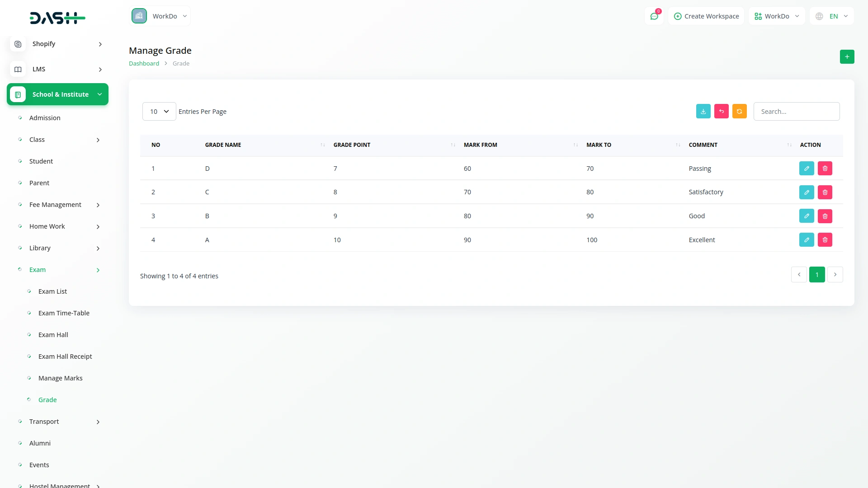Delete grade A row trash icon
868x488 pixels.
coord(825,240)
